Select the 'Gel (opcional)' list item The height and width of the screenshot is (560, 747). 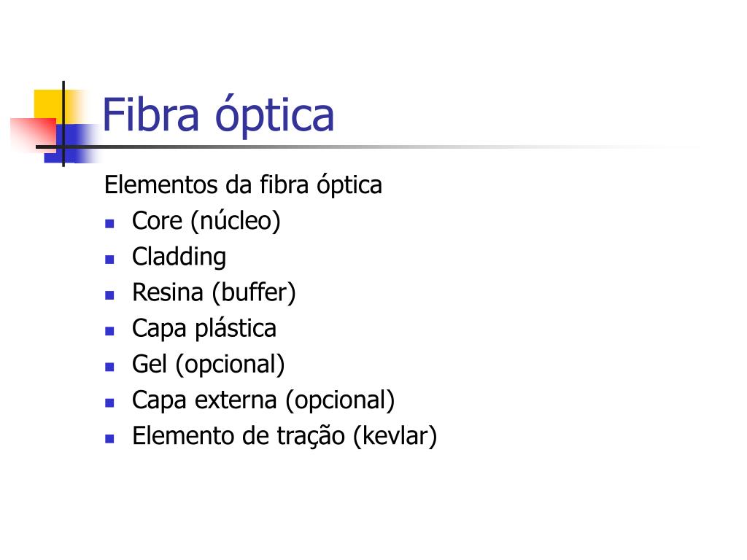pos(208,365)
